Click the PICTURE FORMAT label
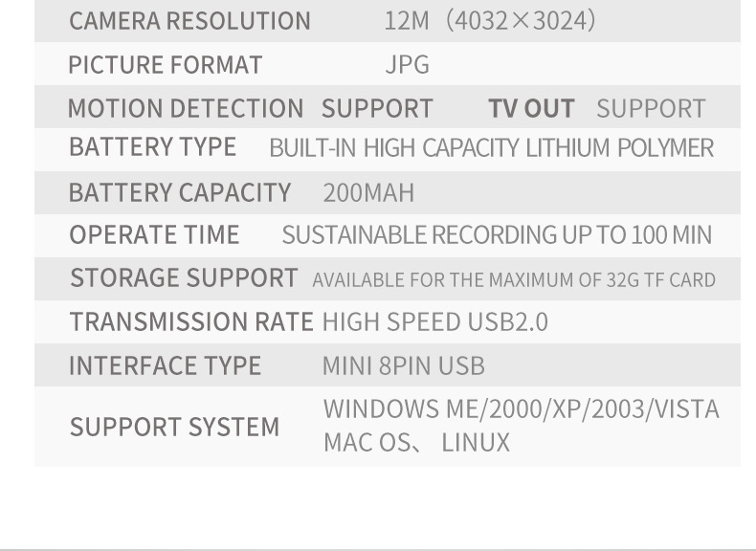The image size is (756, 551). point(165,65)
